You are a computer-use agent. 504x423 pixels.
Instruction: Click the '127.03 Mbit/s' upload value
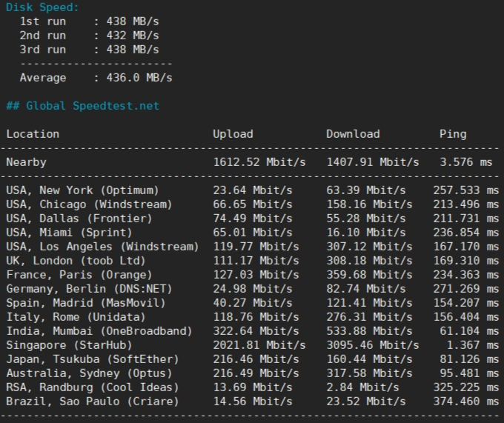click(x=256, y=275)
